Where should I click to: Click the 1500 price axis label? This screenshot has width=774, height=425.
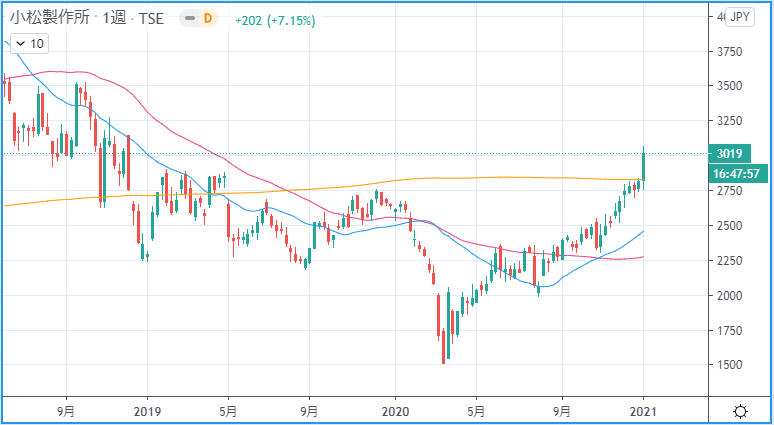pyautogui.click(x=728, y=366)
